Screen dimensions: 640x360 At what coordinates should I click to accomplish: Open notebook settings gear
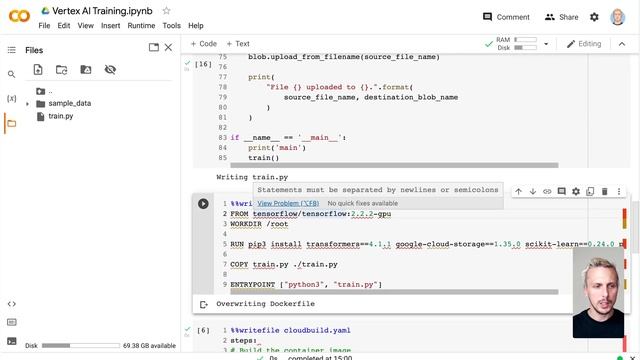point(594,17)
